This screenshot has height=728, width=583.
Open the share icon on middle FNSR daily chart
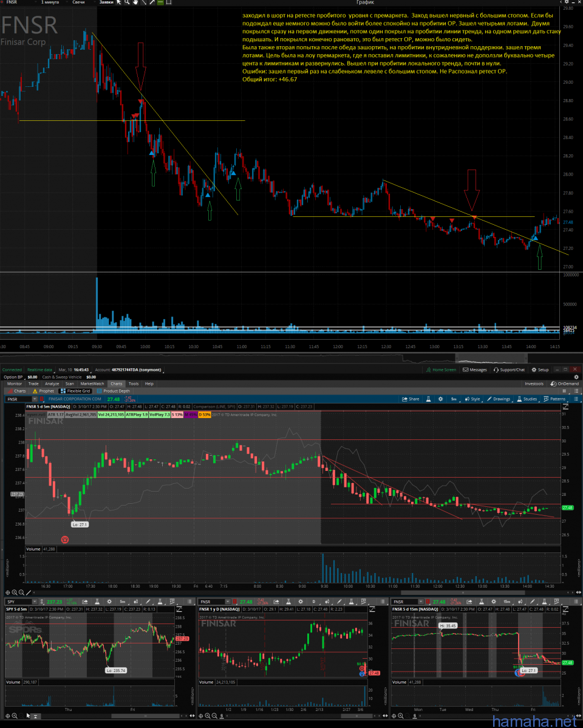pos(277,602)
